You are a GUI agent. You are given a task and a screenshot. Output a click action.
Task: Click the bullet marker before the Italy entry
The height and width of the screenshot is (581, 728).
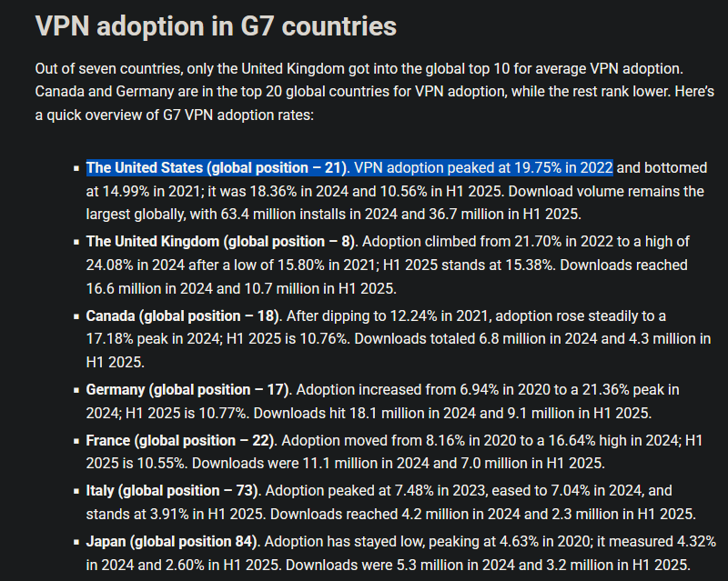point(75,492)
